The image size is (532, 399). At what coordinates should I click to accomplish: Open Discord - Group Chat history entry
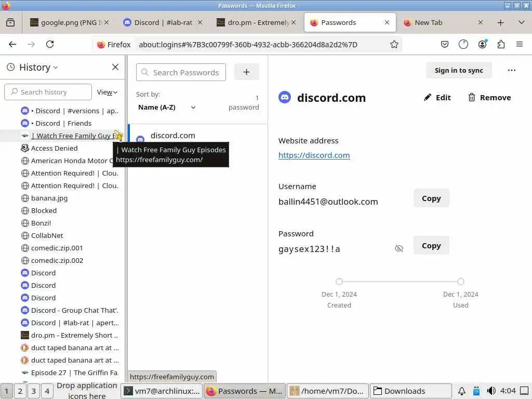tap(70, 311)
